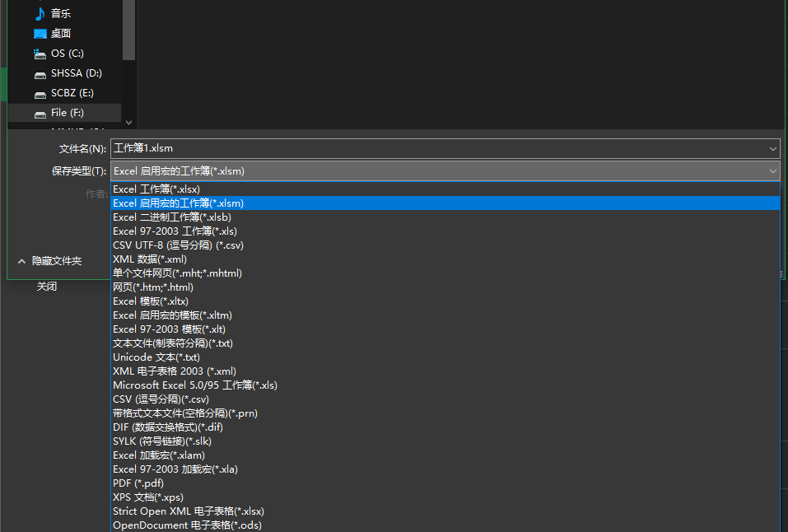Click the SCBZ (E:) drive icon
The image size is (788, 532).
[x=40, y=95]
